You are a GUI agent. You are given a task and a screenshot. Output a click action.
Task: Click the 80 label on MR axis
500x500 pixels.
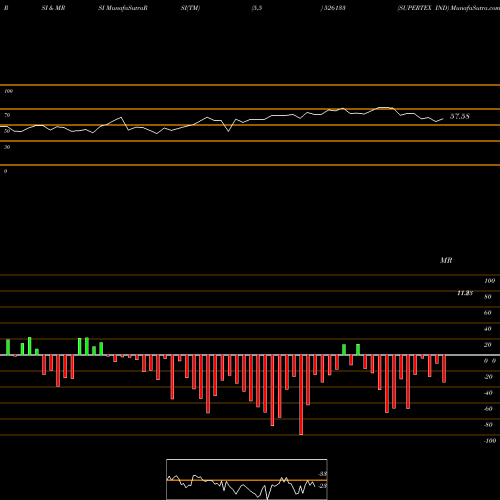(x=488, y=297)
